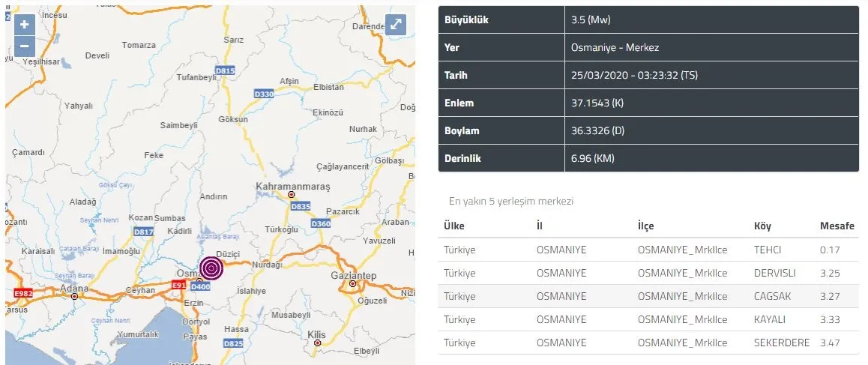Click the purple earthquake epicenter marker
This screenshot has width=868, height=365.
point(211,268)
